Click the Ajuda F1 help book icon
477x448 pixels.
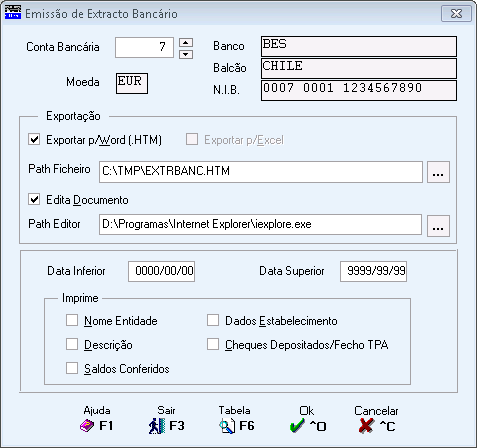(x=87, y=426)
